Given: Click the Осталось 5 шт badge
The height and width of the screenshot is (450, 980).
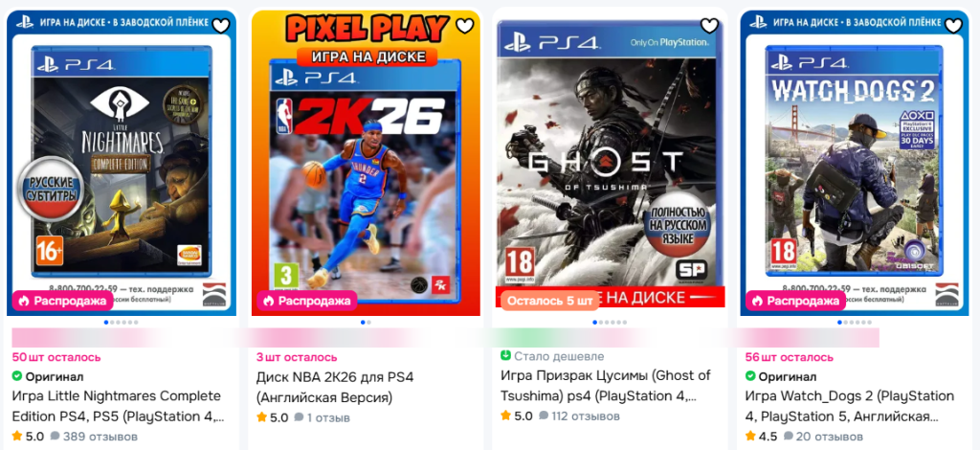Looking at the screenshot, I should coord(550,301).
